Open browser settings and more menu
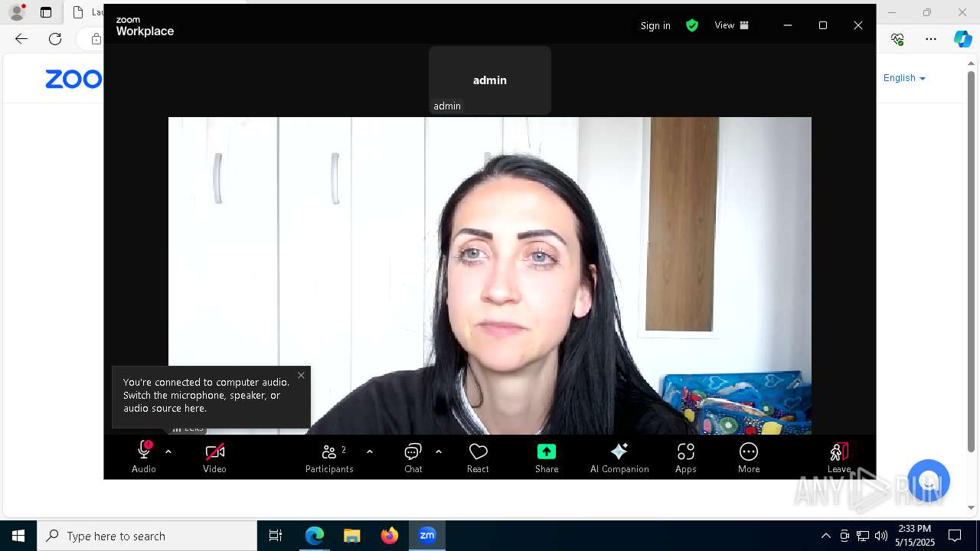Image resolution: width=980 pixels, height=551 pixels. [x=931, y=39]
